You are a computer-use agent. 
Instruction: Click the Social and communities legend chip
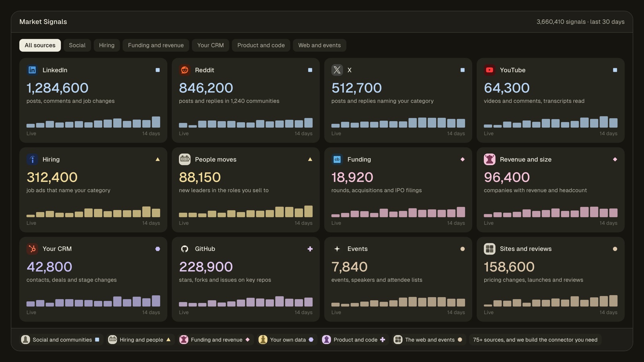(x=61, y=339)
